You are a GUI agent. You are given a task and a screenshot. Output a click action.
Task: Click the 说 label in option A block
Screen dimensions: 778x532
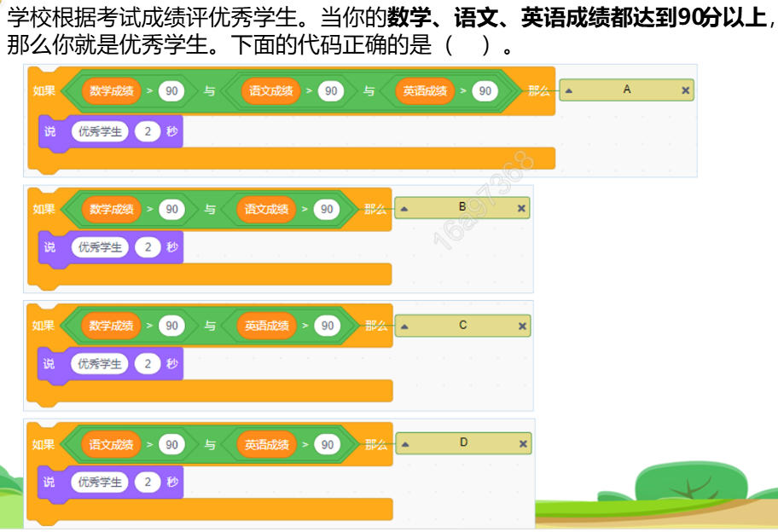49,131
